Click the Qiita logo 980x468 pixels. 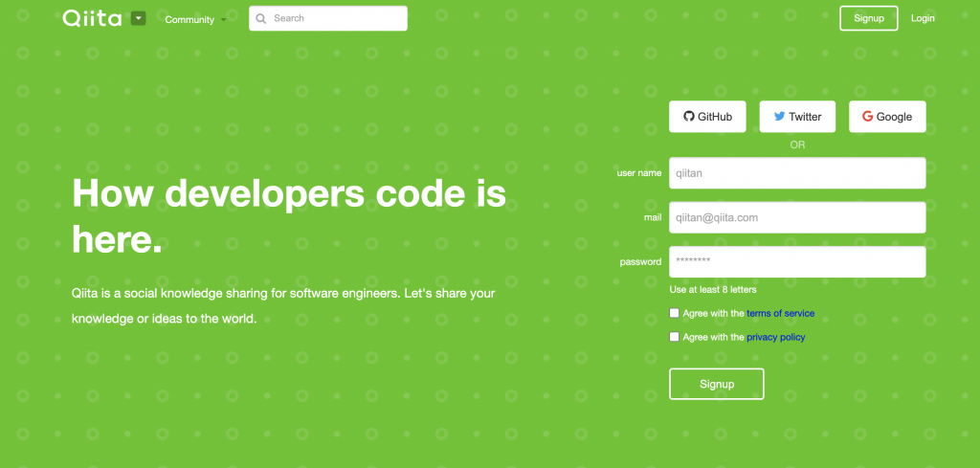click(x=92, y=18)
